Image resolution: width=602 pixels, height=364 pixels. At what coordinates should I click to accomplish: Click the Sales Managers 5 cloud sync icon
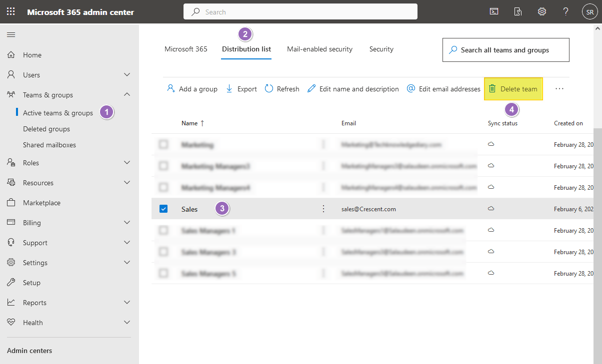[491, 273]
